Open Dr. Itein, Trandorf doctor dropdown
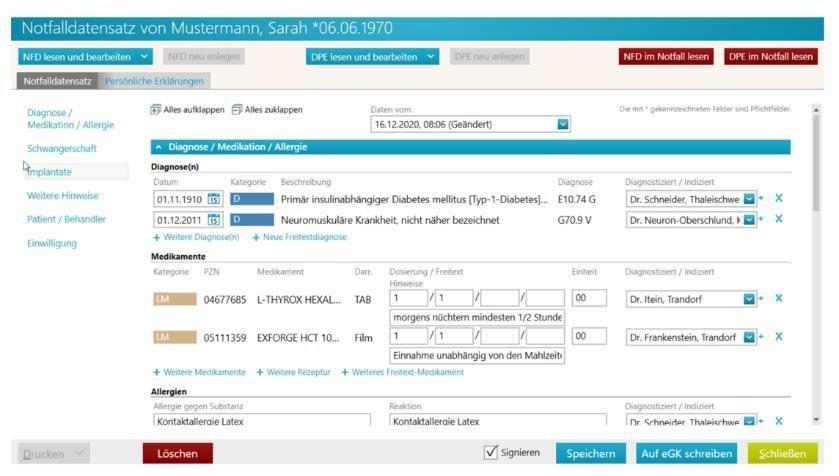The width and height of the screenshot is (839, 476). (751, 298)
